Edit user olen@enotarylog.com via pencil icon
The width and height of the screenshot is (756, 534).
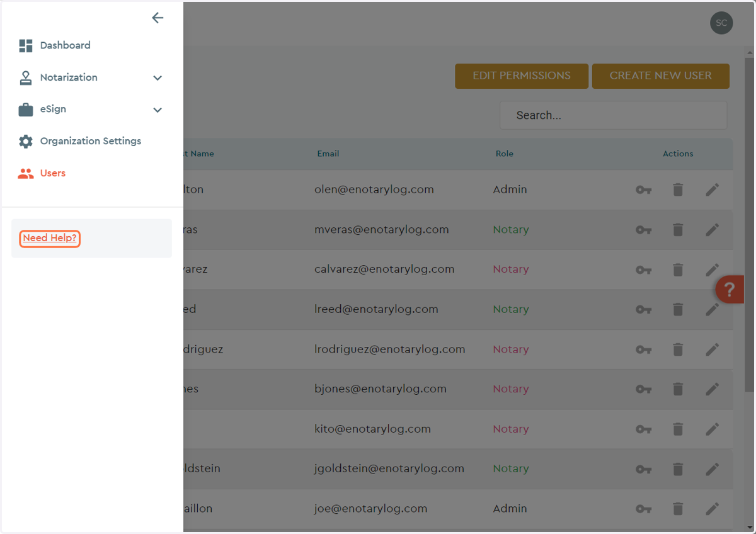713,190
